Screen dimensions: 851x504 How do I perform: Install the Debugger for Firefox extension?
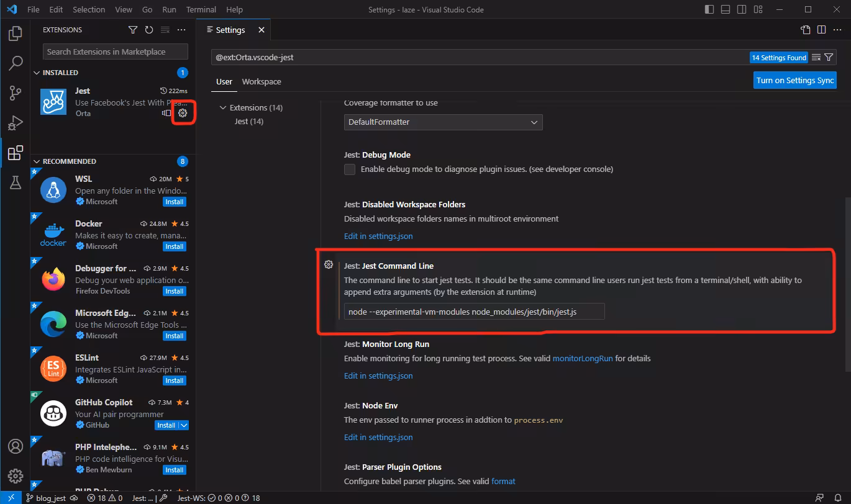pyautogui.click(x=175, y=291)
